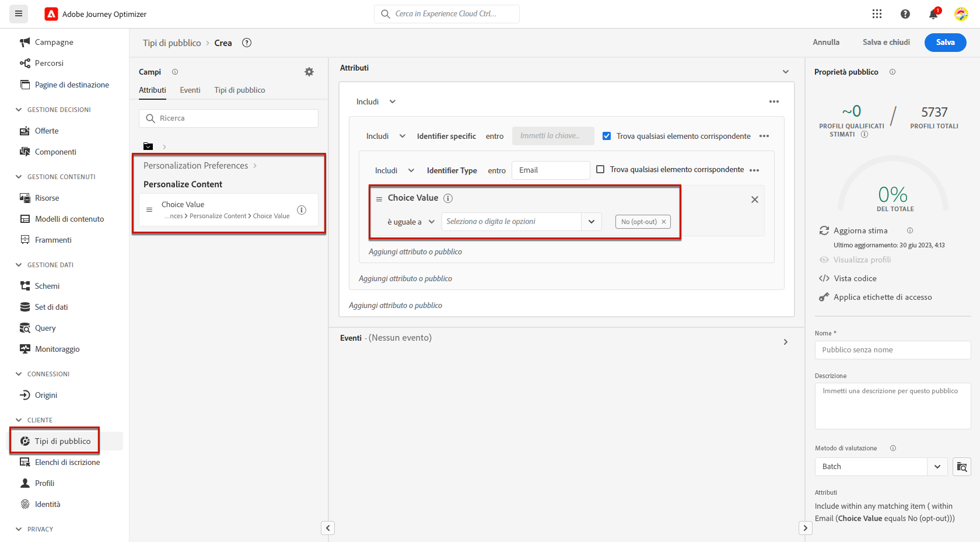Show info for Choice Value field
Screen dimensions: 980x542
(302, 210)
